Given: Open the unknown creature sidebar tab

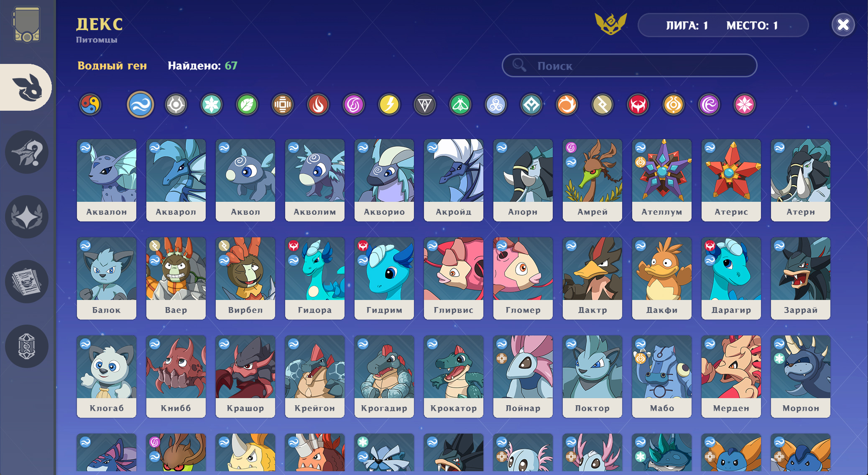Looking at the screenshot, I should (27, 152).
